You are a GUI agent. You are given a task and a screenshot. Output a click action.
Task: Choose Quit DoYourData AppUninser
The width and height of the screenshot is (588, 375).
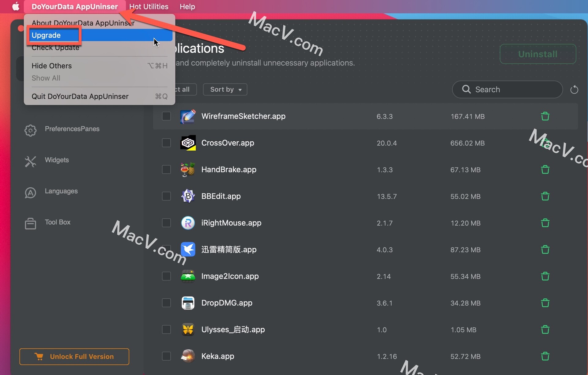click(100, 97)
